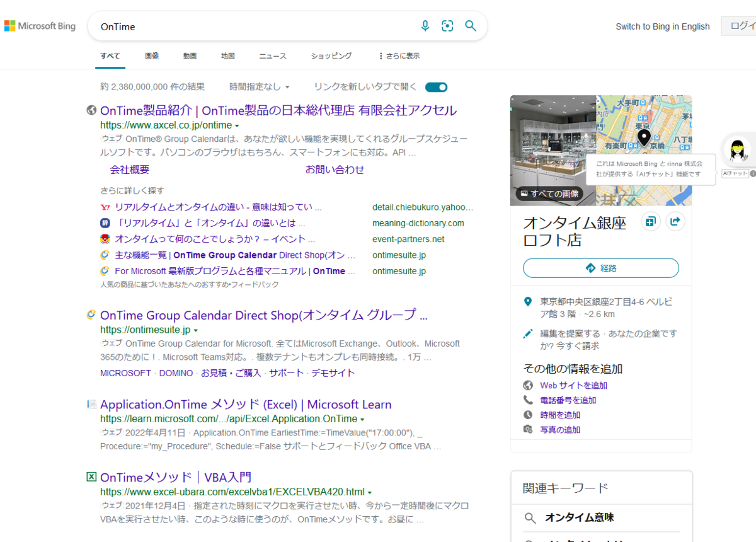Toggle リンクを新しいタブで開く switch

coord(436,87)
